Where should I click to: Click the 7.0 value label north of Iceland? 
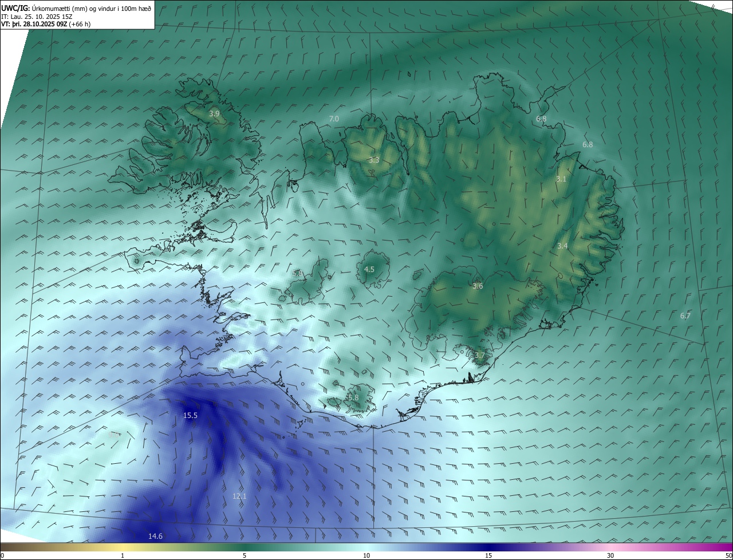(334, 119)
